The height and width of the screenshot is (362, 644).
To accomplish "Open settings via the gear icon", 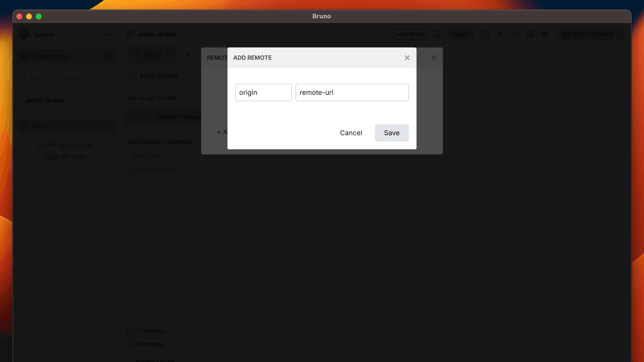I will (x=530, y=34).
